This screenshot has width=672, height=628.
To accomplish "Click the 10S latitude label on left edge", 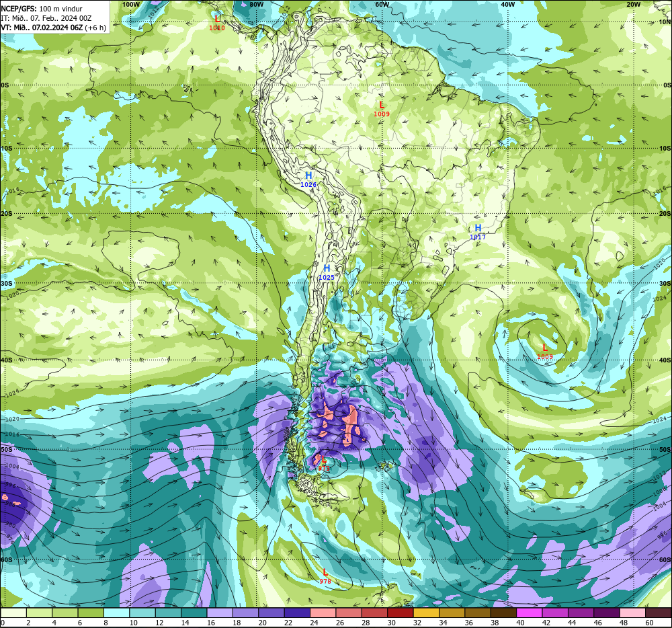I will 7,149.
